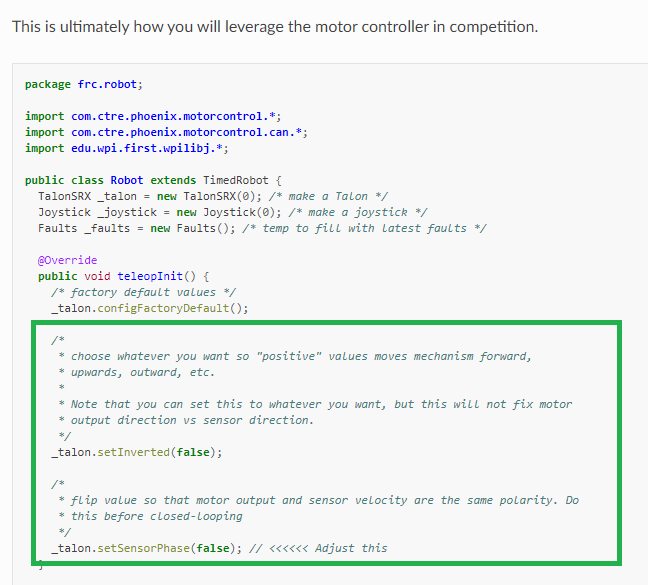Screen dimensions: 648x585
Task: Click the _talon.setSensorPhase(false) call
Action: pos(146,548)
